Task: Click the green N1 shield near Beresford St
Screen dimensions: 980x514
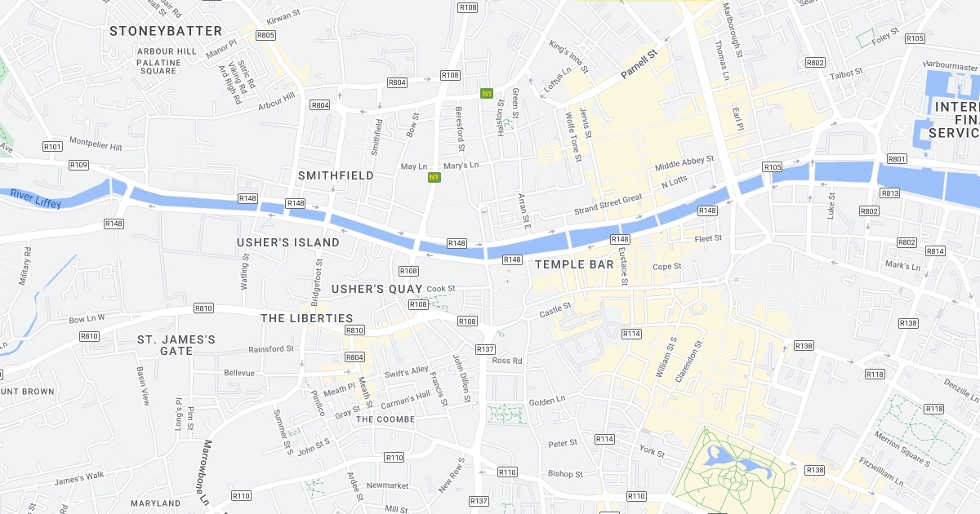Action: click(487, 93)
